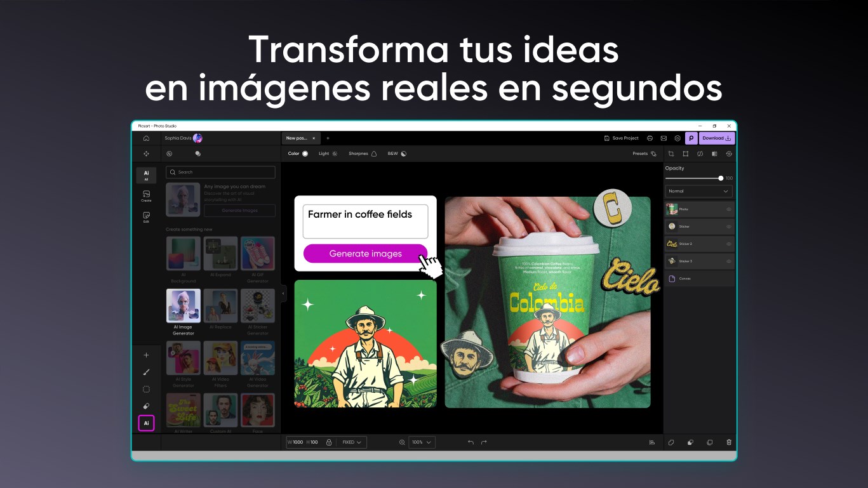The width and height of the screenshot is (868, 488).
Task: Switch to the Color adjustment tab
Action: (298, 154)
